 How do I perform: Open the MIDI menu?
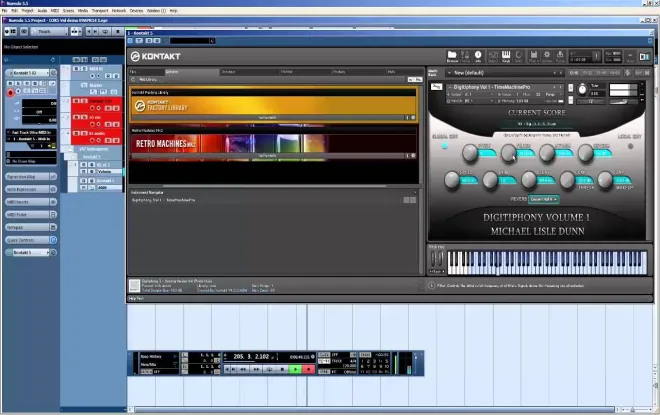[x=55, y=11]
